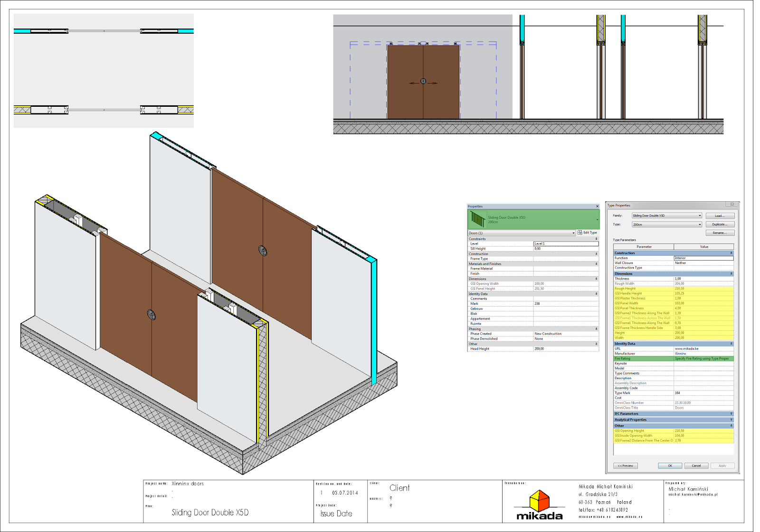Confirm changes with the OK button
The height and width of the screenshot is (532, 760).
670,466
